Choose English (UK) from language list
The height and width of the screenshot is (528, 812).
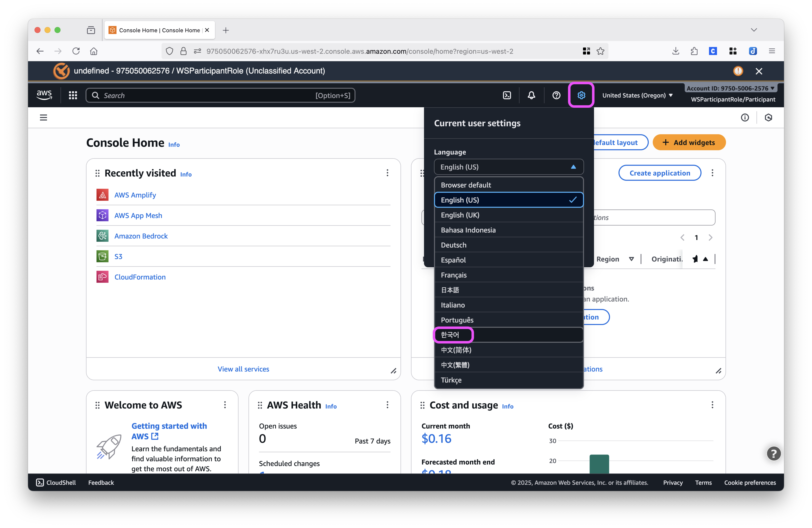point(509,215)
